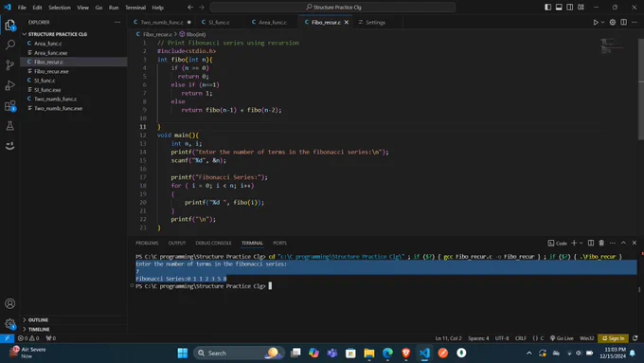The width and height of the screenshot is (644, 363).
Task: Open the File menu
Action: point(22,8)
